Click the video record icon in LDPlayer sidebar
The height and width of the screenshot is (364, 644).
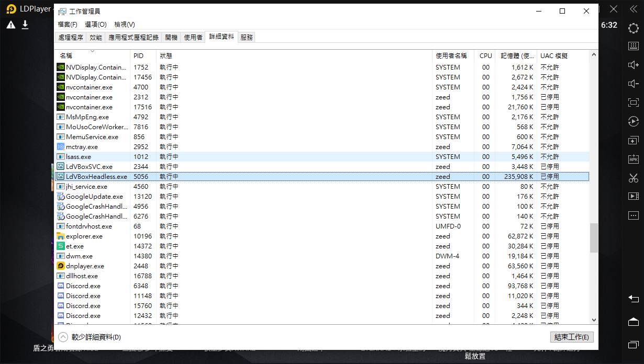pyautogui.click(x=634, y=196)
